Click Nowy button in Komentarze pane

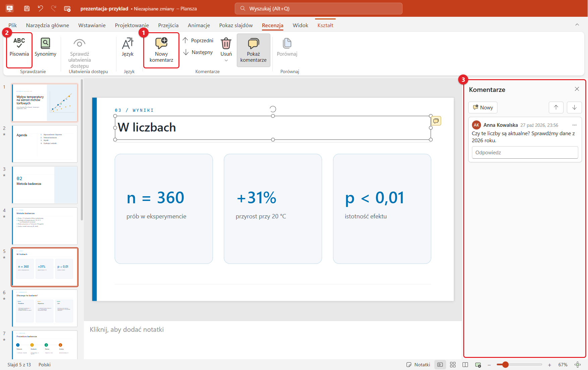click(483, 107)
